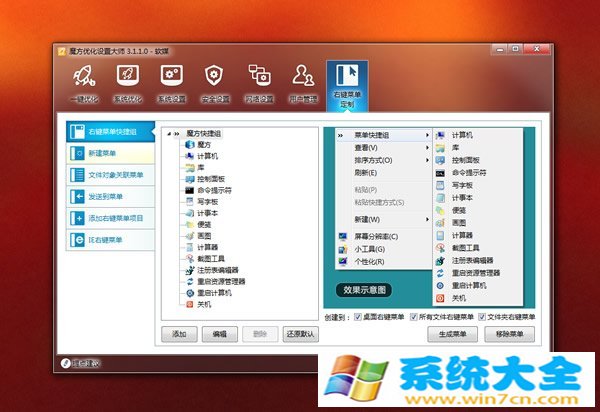Choose 小工具(G) in the preview menu
This screenshot has height=412, width=600.
[x=370, y=249]
